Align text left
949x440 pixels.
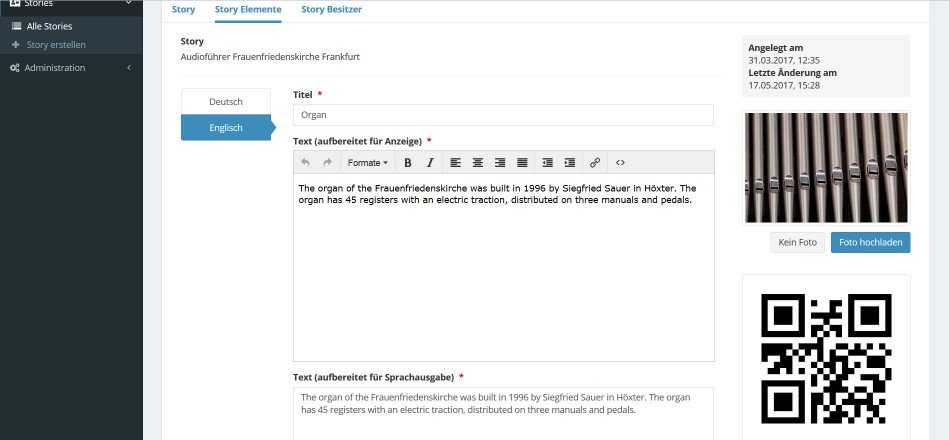[456, 163]
